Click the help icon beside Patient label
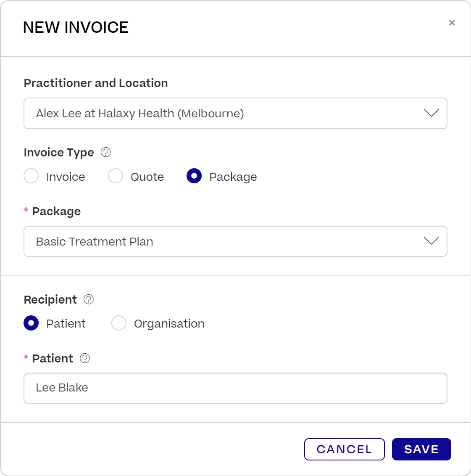This screenshot has width=471, height=476. 85,358
